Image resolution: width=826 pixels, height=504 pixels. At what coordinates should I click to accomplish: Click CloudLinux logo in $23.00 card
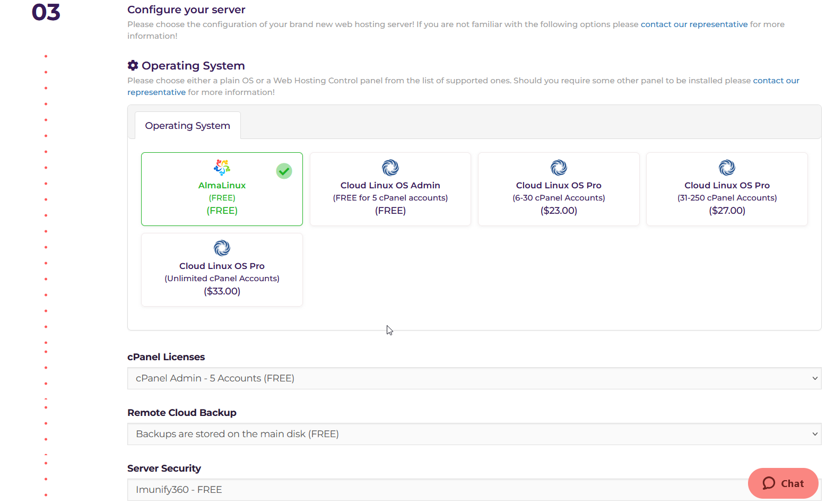(x=559, y=168)
